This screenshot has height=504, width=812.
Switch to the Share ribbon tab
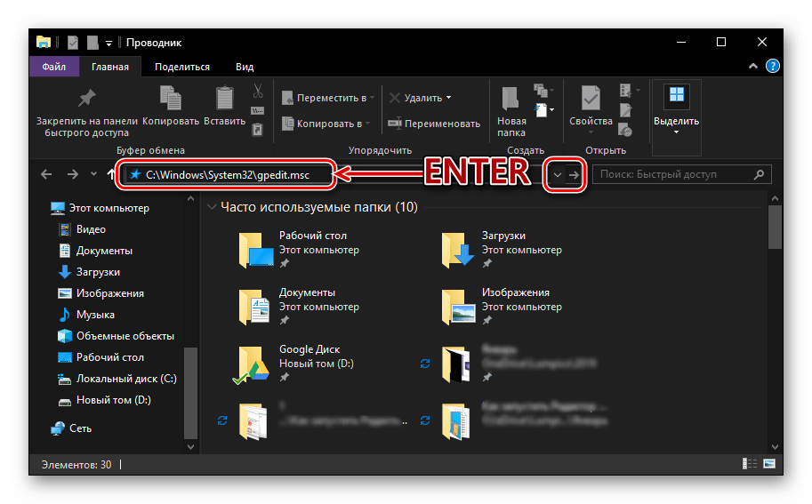[x=181, y=67]
